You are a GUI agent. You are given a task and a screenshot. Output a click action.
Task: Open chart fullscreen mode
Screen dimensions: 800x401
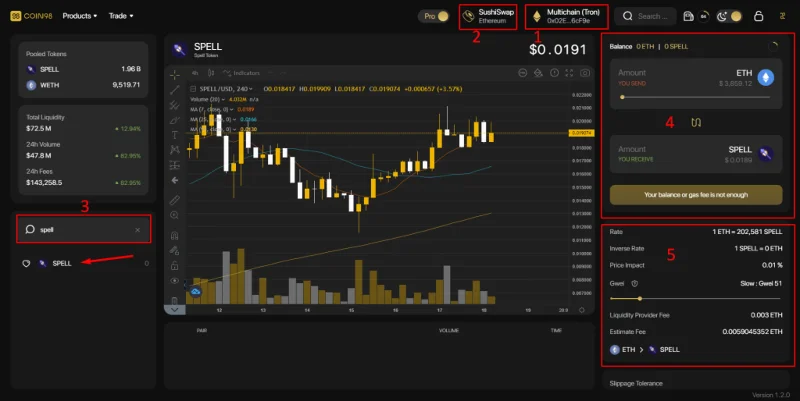[569, 73]
